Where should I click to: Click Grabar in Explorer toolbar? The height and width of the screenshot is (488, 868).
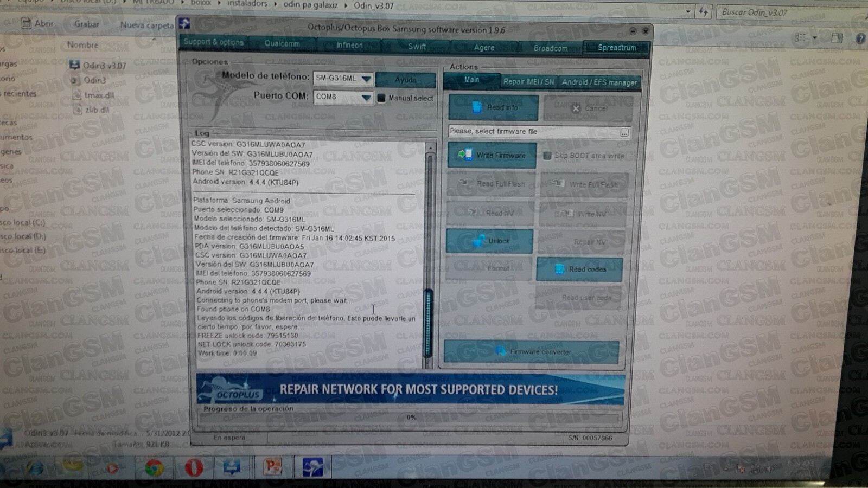click(x=87, y=24)
